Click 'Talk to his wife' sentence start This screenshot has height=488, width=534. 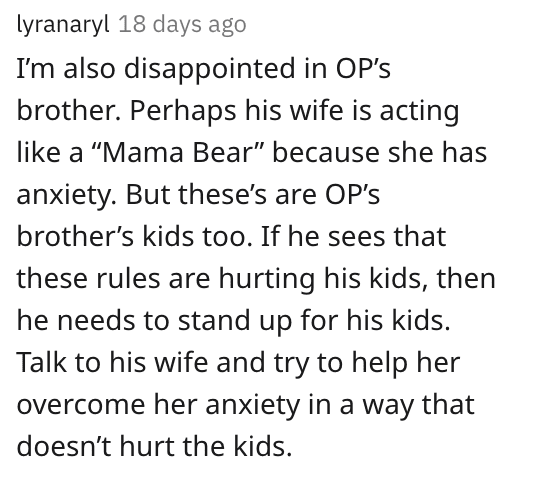coord(112,362)
